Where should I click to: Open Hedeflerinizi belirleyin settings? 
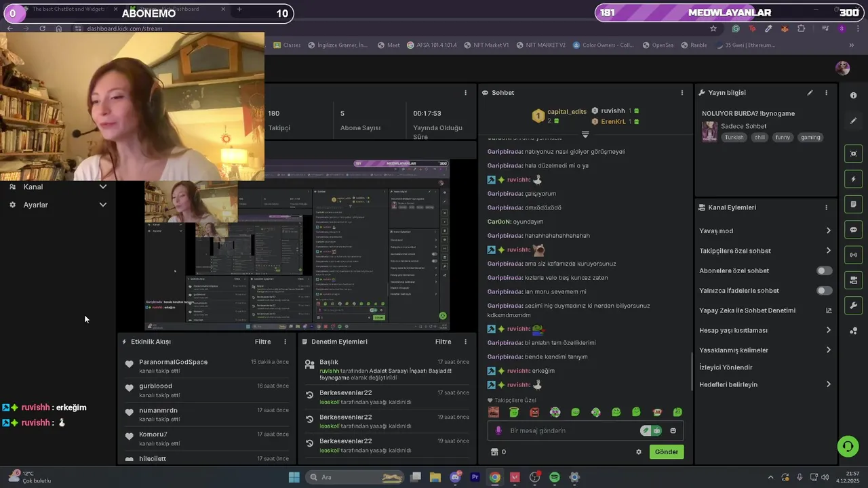(828, 384)
